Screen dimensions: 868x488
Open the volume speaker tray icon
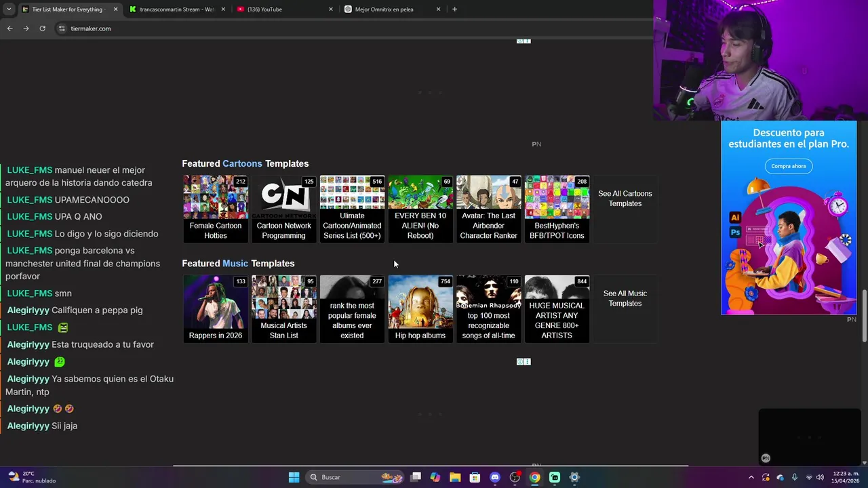click(821, 477)
